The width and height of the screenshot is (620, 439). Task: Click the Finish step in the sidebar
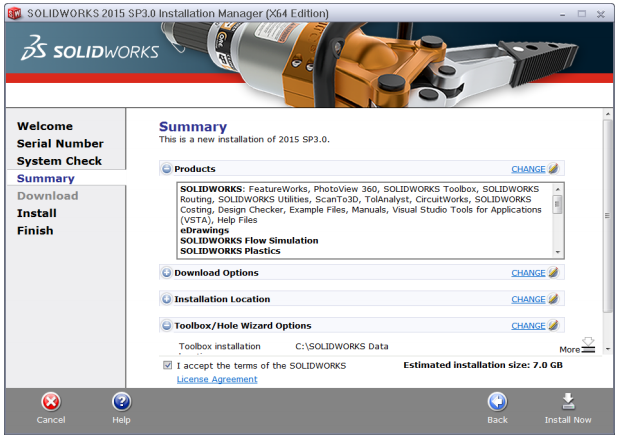point(35,231)
